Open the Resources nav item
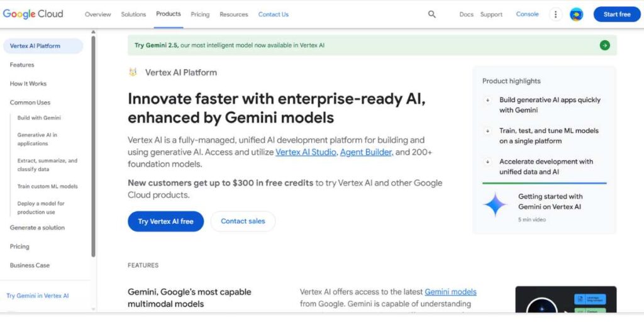The width and height of the screenshot is (644, 322). click(x=234, y=14)
